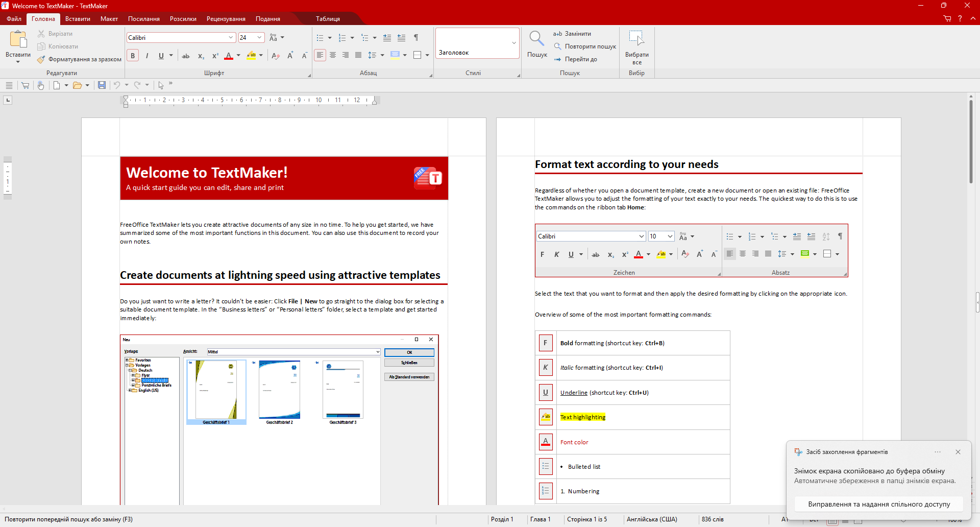Screen dimensions: 980x527
Task: Open Snipping Tool notification options (three dots)
Action: tap(938, 452)
